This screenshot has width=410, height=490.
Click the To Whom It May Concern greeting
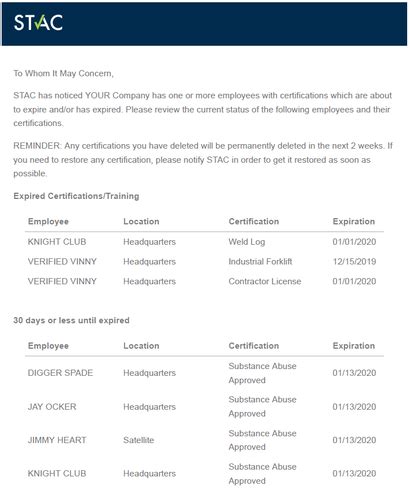click(x=63, y=73)
